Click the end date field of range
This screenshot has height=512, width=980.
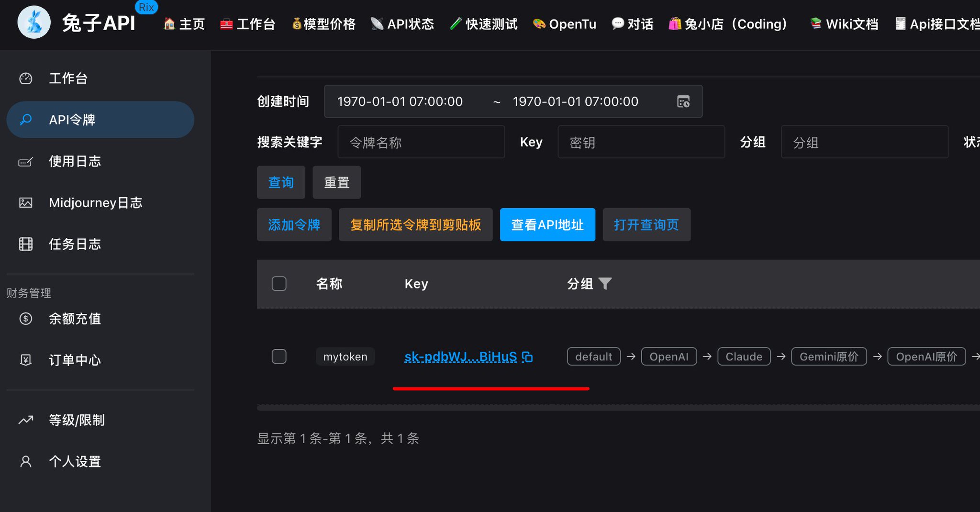click(576, 101)
